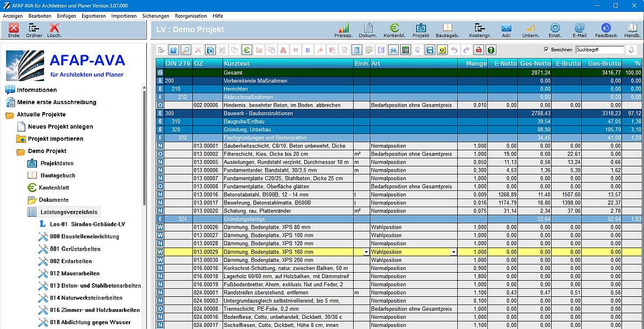Open the Reorganisation menu
Screen dimensions: 644x329
pos(191,16)
